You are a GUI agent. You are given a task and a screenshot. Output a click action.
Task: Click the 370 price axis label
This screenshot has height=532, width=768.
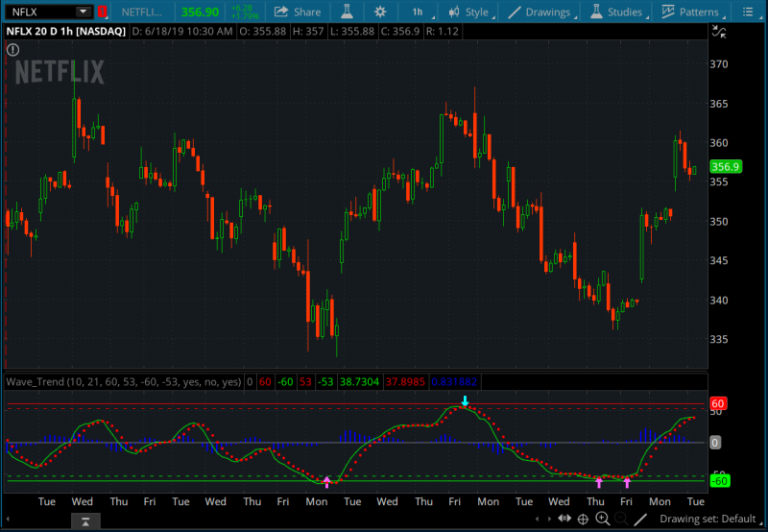pos(719,64)
